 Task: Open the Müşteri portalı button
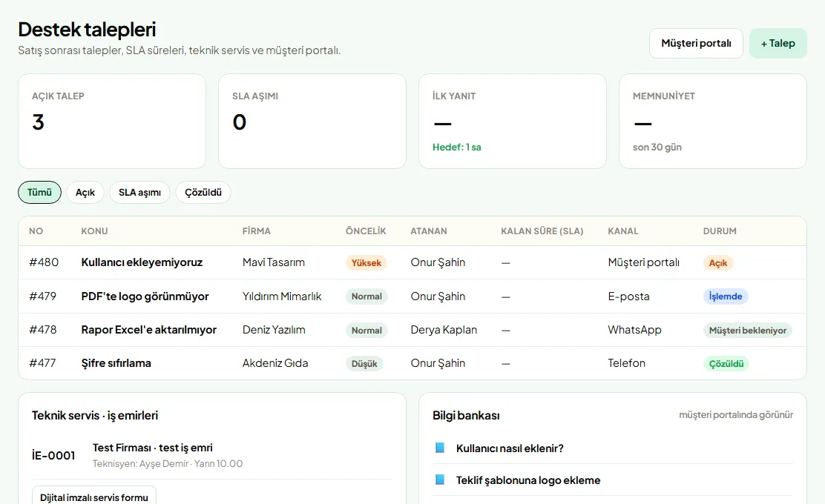coord(696,43)
